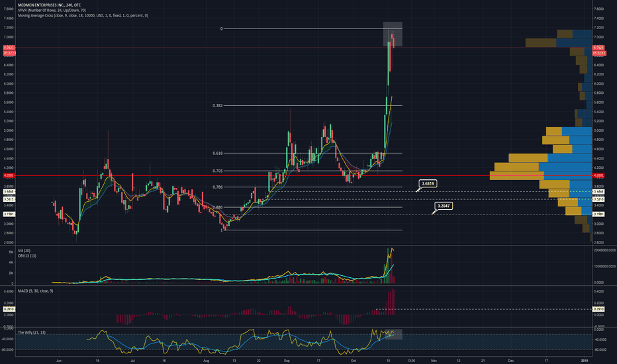The width and height of the screenshot is (617, 364).
Task: Click the Vol (20) indicator label
Action: pyautogui.click(x=24, y=251)
